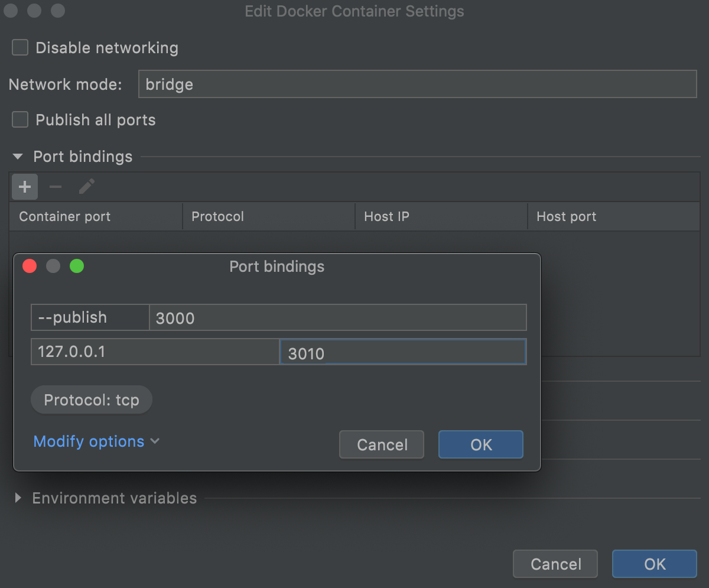Select the host port field containing 3010
709x588 pixels.
point(402,352)
